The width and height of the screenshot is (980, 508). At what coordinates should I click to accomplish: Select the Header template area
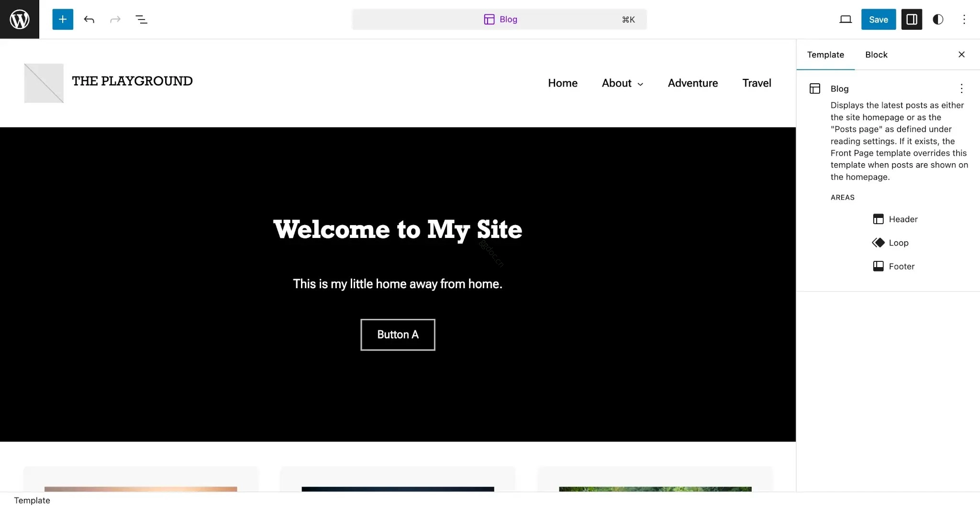(895, 219)
